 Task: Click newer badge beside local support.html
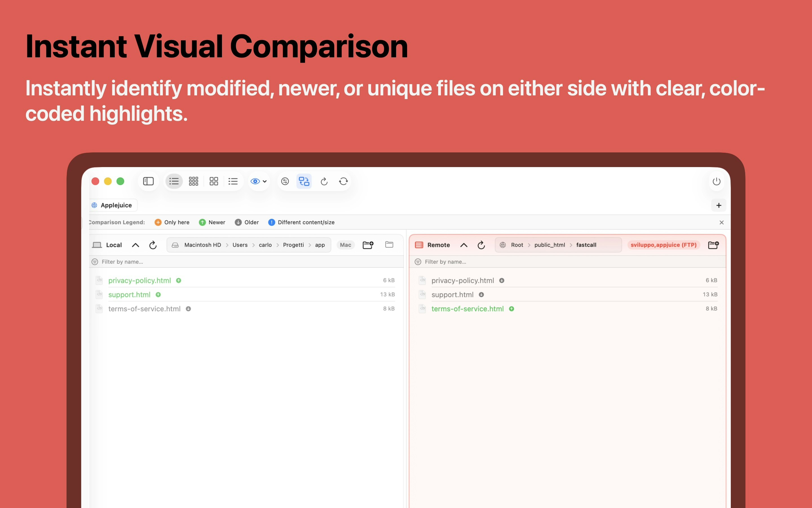[x=158, y=295]
